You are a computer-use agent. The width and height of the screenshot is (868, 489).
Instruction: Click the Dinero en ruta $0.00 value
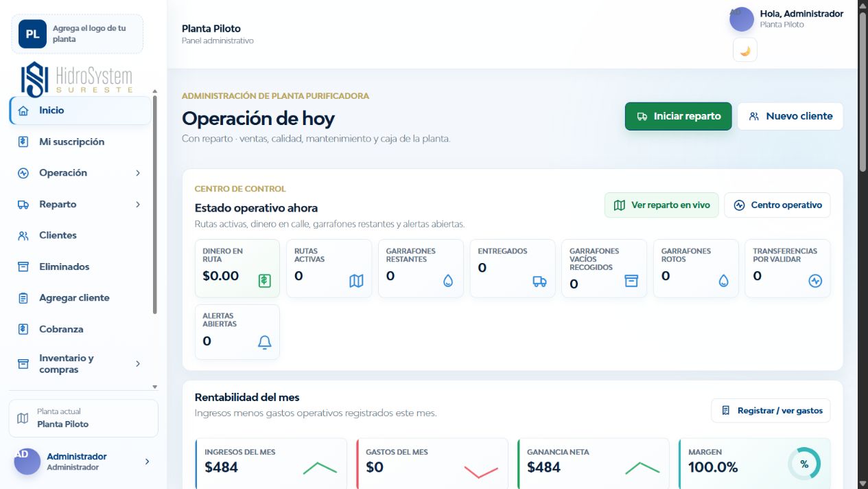(221, 276)
